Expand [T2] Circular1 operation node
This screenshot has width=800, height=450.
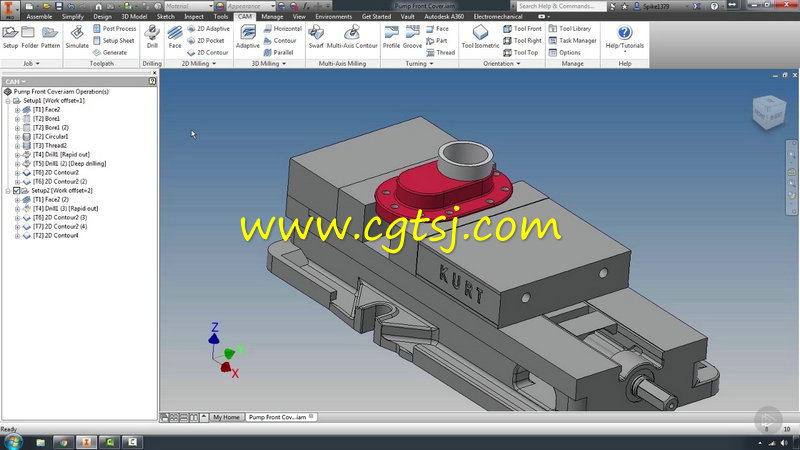(x=17, y=137)
